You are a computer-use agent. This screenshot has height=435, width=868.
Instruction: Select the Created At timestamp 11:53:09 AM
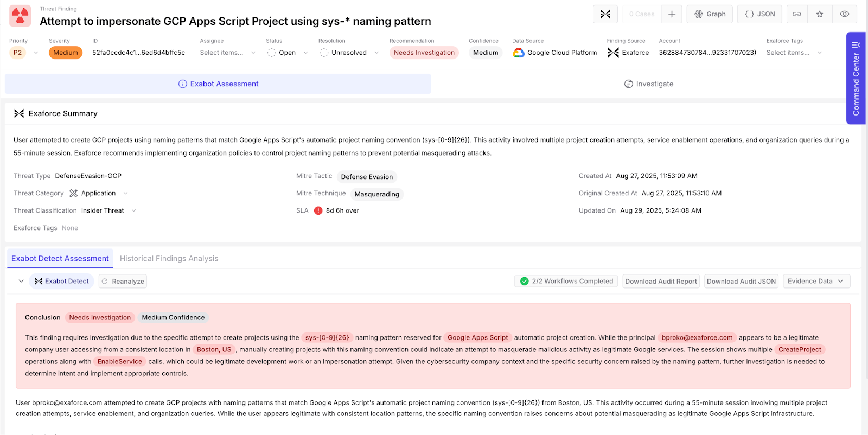[x=657, y=176]
